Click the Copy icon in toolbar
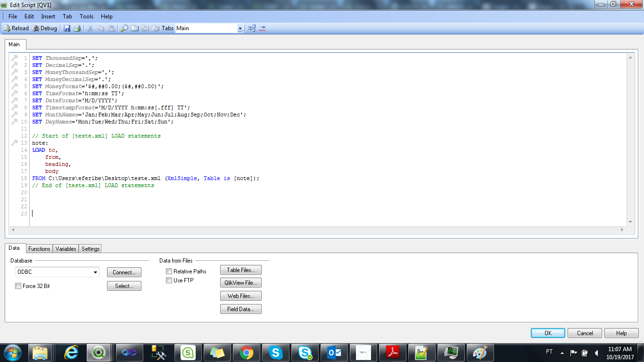Viewport: 644px width, 362px height. coord(101,28)
